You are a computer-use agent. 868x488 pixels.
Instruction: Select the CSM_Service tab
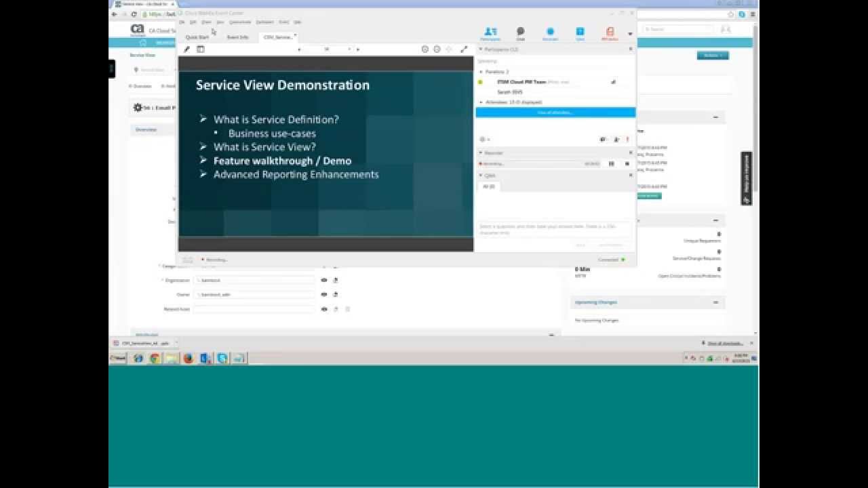pos(279,37)
